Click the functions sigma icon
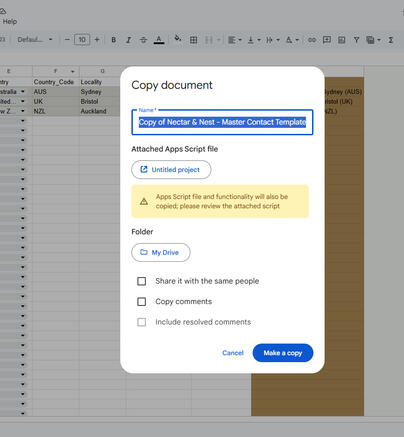 click(x=391, y=40)
